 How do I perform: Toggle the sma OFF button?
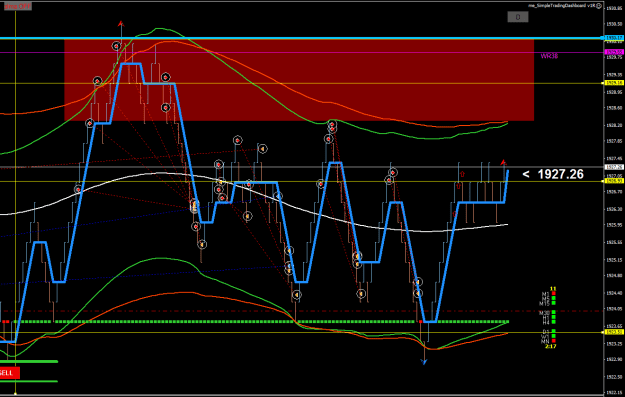[18, 6]
